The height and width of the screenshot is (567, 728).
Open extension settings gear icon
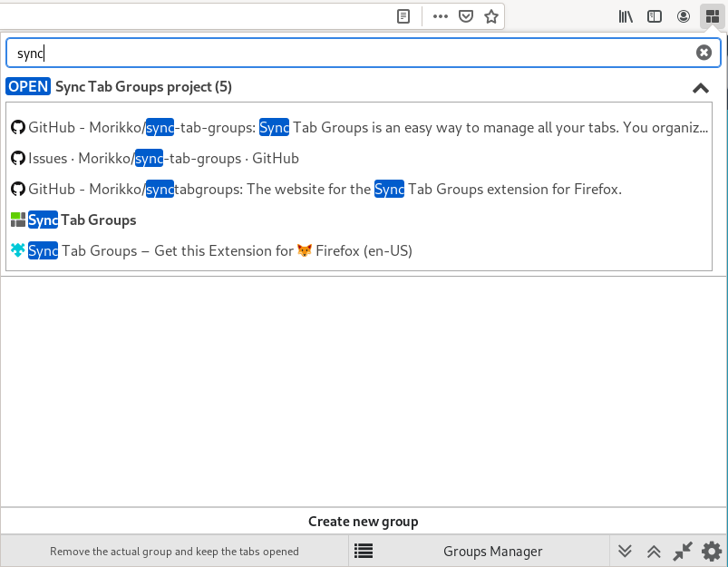pyautogui.click(x=712, y=552)
